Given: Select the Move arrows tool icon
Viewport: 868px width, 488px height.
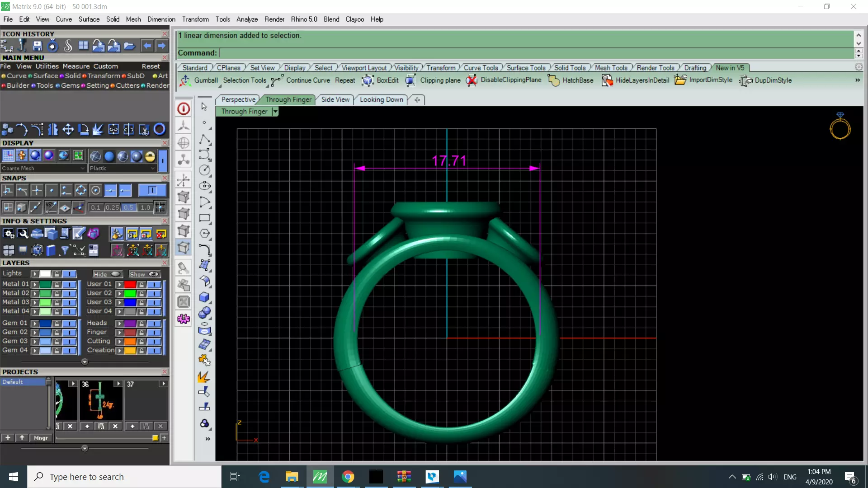Looking at the screenshot, I should click(68, 130).
